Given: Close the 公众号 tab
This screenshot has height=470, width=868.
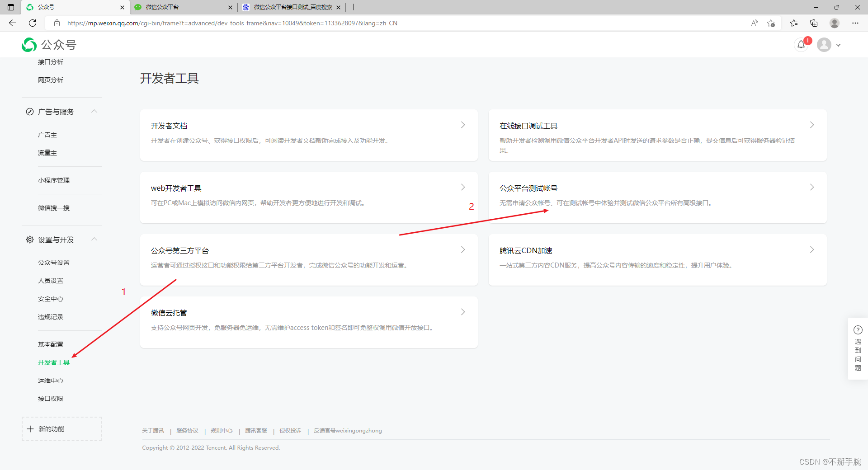Looking at the screenshot, I should pyautogui.click(x=122, y=7).
